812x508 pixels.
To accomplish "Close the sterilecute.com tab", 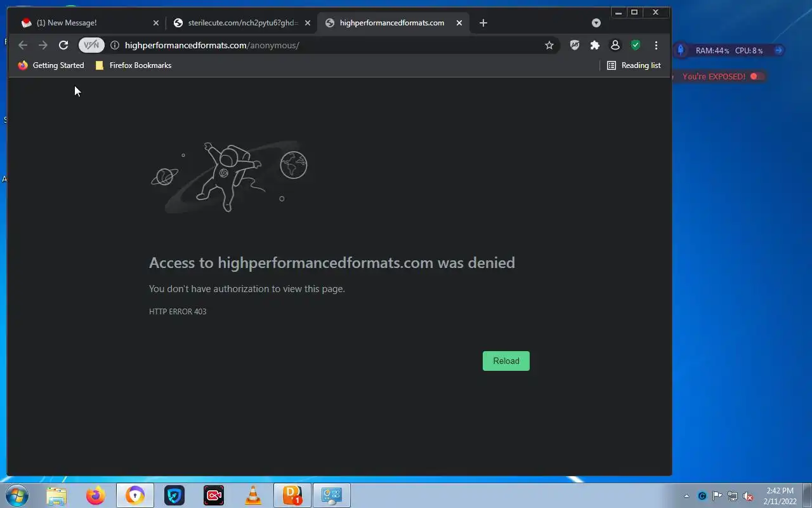I will [308, 23].
